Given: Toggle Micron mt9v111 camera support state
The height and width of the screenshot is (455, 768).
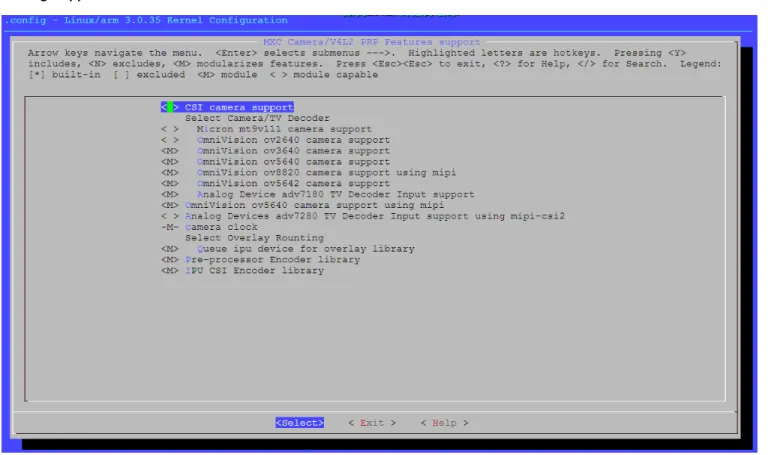Looking at the screenshot, I should (170, 129).
